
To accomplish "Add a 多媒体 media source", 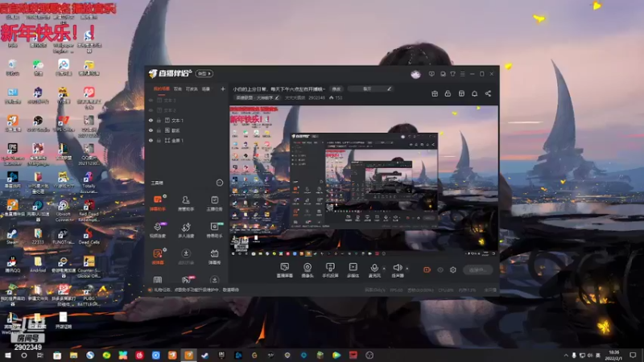I will point(353,270).
